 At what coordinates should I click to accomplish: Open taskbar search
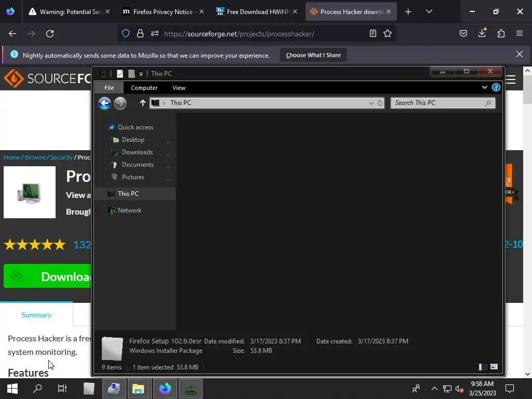[37, 389]
